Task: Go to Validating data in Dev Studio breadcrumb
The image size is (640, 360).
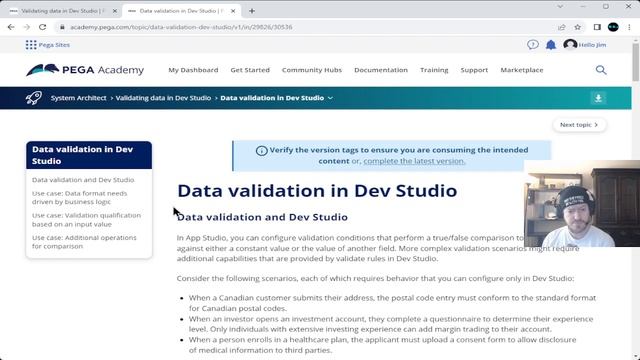Action: click(163, 98)
